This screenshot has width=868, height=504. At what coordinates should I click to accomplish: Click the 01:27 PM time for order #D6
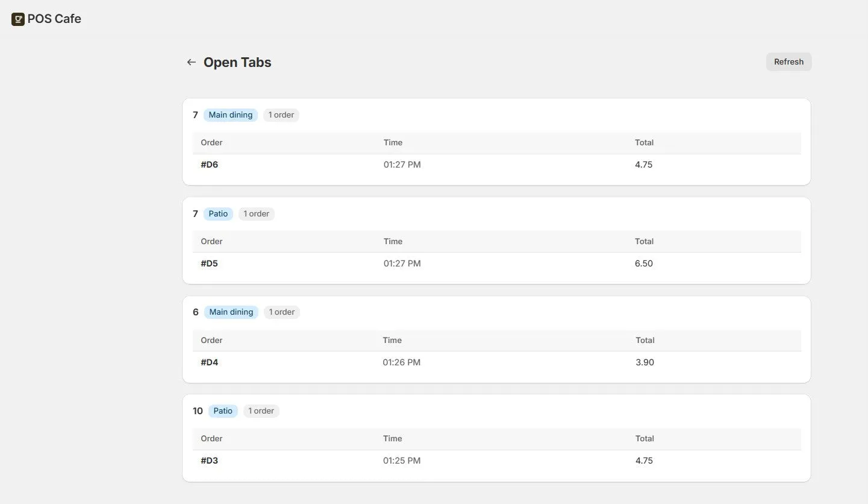tap(402, 165)
